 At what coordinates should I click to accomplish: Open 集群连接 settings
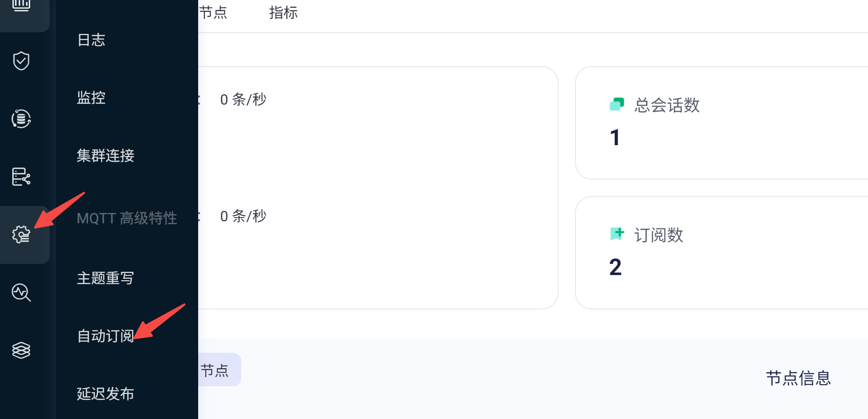(105, 156)
